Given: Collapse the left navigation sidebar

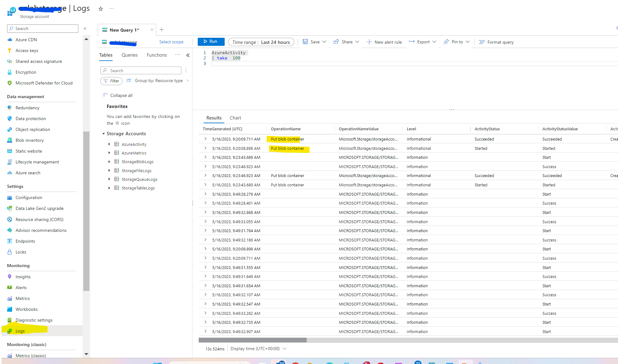Looking at the screenshot, I should click(85, 28).
